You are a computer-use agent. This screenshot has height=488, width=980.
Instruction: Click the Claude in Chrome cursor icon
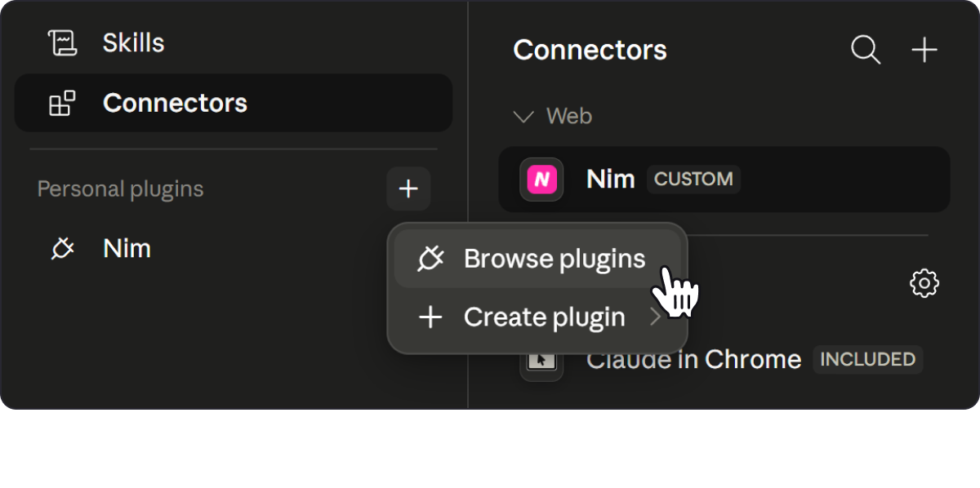tap(541, 360)
